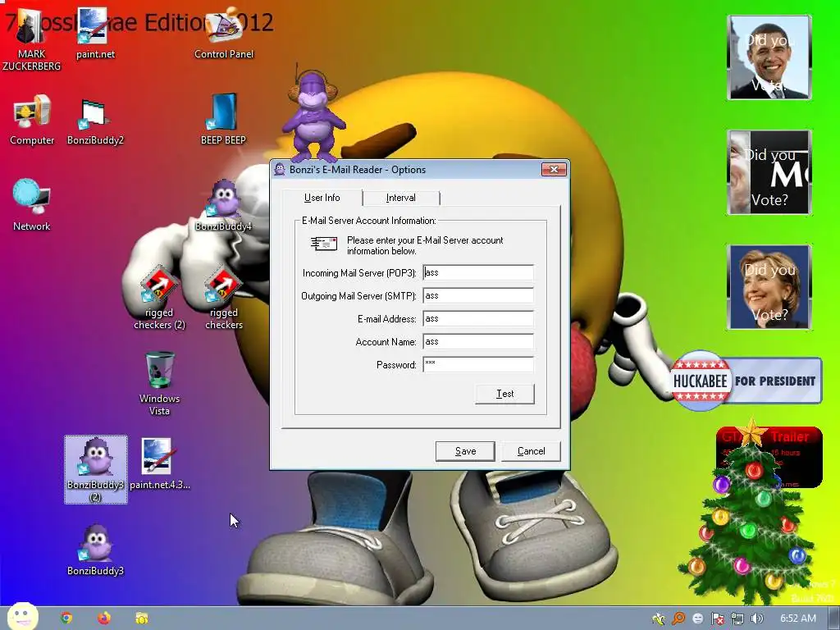This screenshot has height=630, width=840.
Task: Click the Incoming Mail Server (POP3) field
Action: [478, 272]
